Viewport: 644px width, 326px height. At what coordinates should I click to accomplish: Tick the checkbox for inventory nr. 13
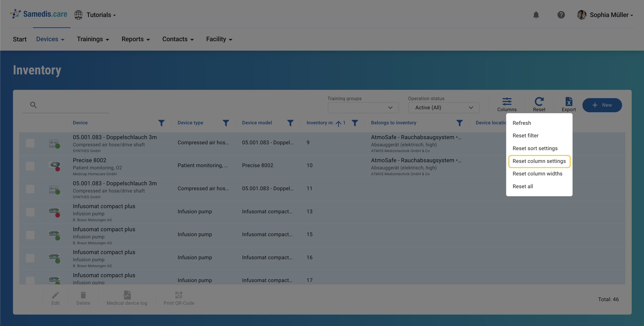click(x=30, y=212)
